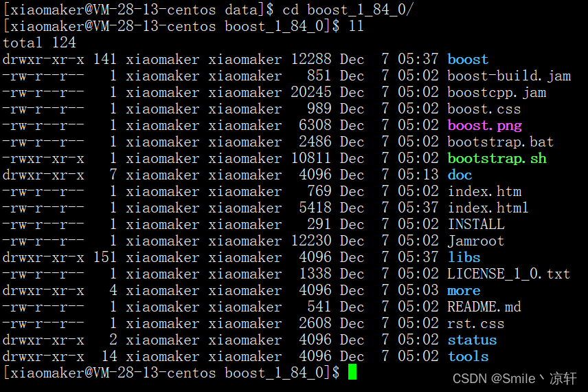The image size is (588, 392).
Task: Click the link count 151 of libs
Action: 105,258
